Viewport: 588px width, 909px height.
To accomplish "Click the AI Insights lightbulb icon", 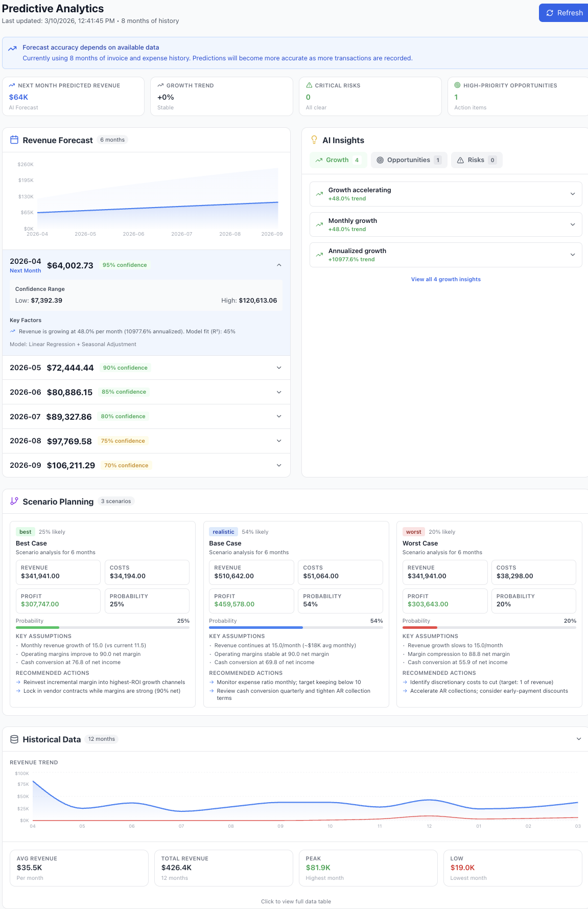I will 314,140.
